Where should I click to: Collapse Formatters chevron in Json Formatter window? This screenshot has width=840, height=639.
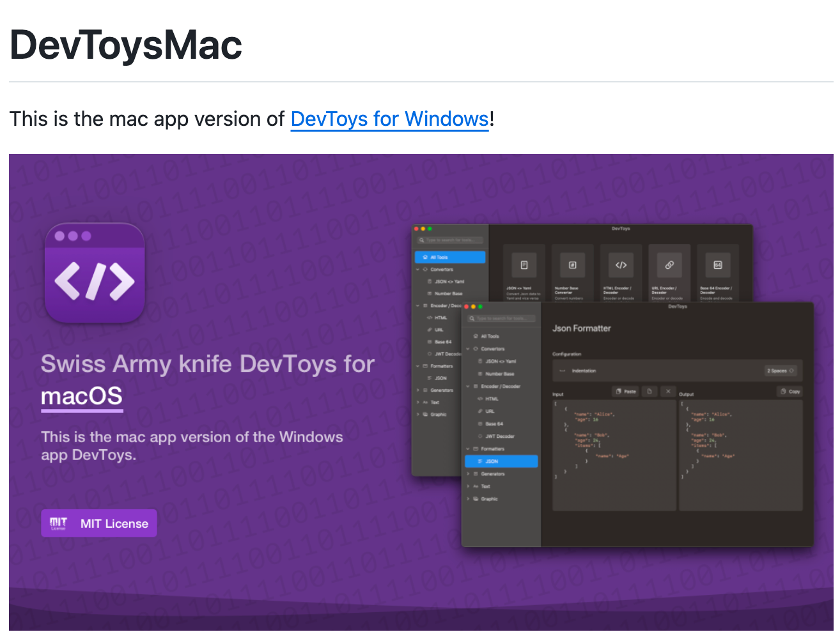pyautogui.click(x=468, y=449)
